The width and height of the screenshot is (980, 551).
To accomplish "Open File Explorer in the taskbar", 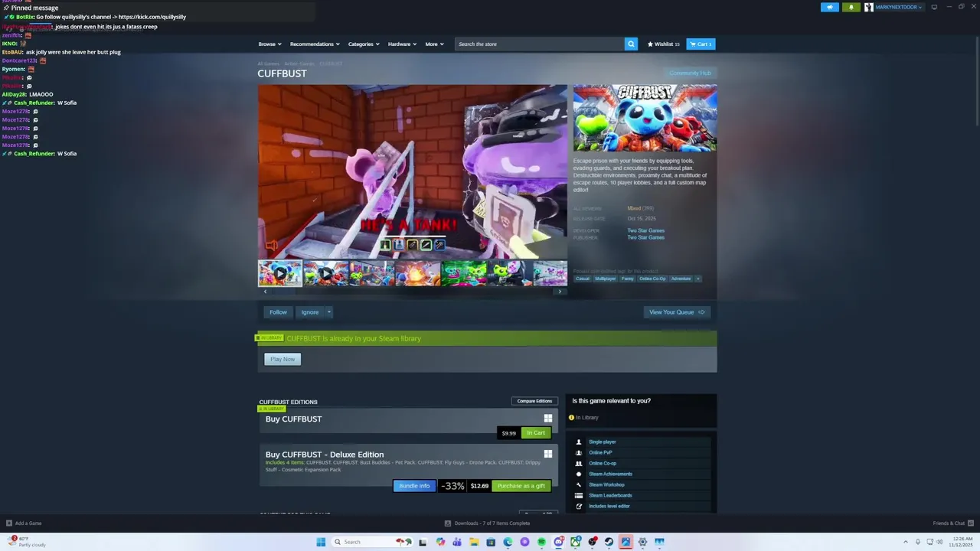I will tap(474, 542).
